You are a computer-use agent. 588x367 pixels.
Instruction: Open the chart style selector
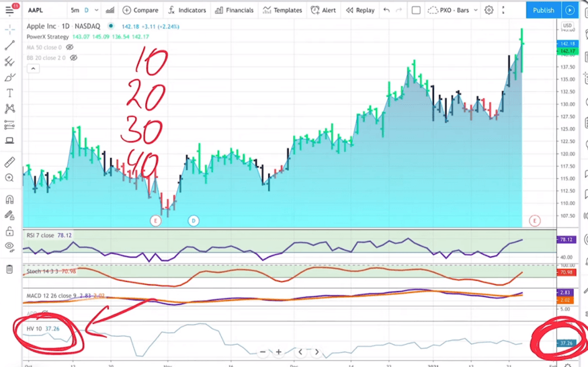[110, 10]
